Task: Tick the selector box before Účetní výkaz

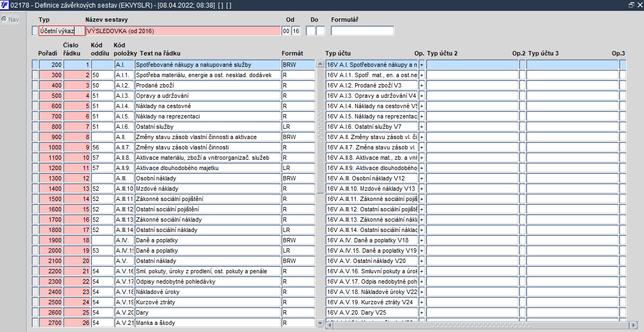Action: tap(34, 31)
